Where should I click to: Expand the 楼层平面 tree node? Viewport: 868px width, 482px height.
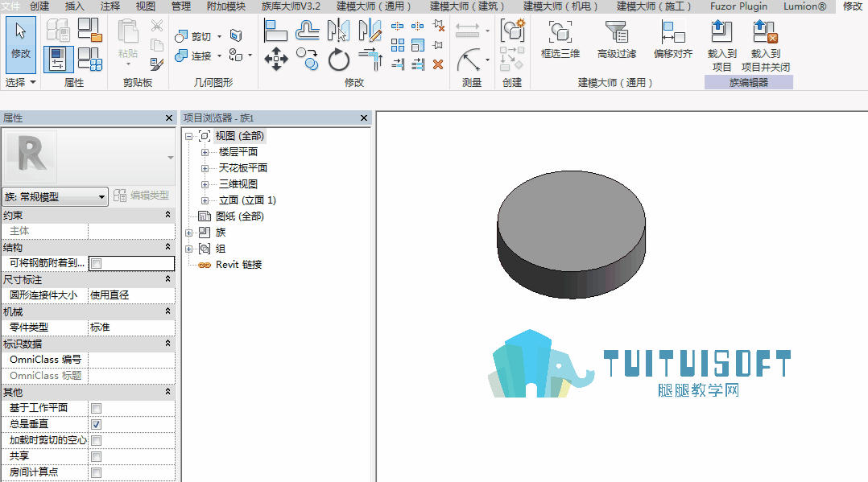coord(205,152)
